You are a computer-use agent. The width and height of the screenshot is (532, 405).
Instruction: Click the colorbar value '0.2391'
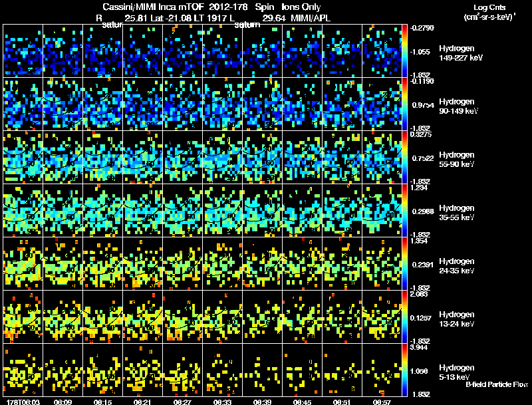coord(423,265)
